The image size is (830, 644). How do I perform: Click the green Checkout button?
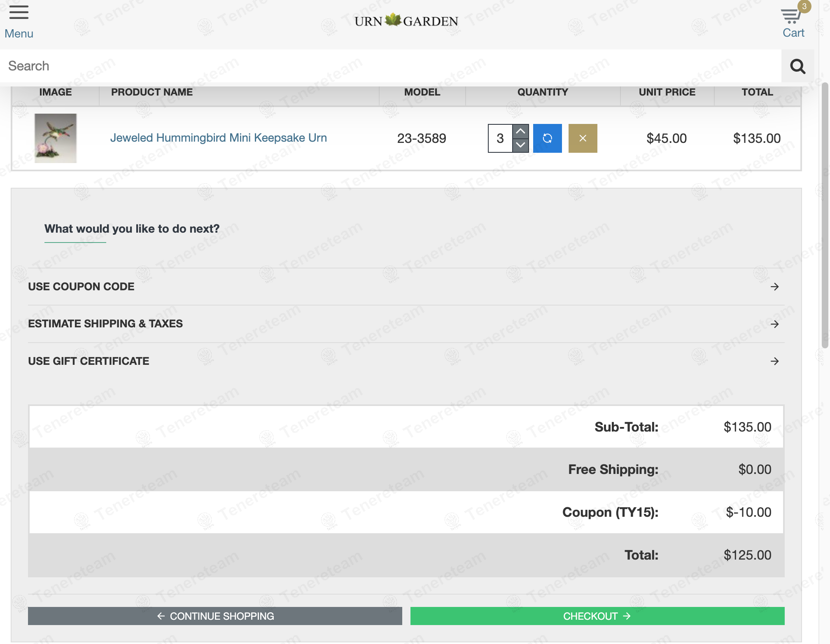[x=597, y=616]
